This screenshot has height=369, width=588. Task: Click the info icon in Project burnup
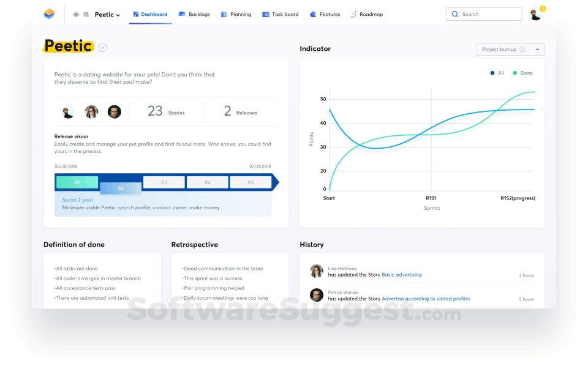[522, 50]
